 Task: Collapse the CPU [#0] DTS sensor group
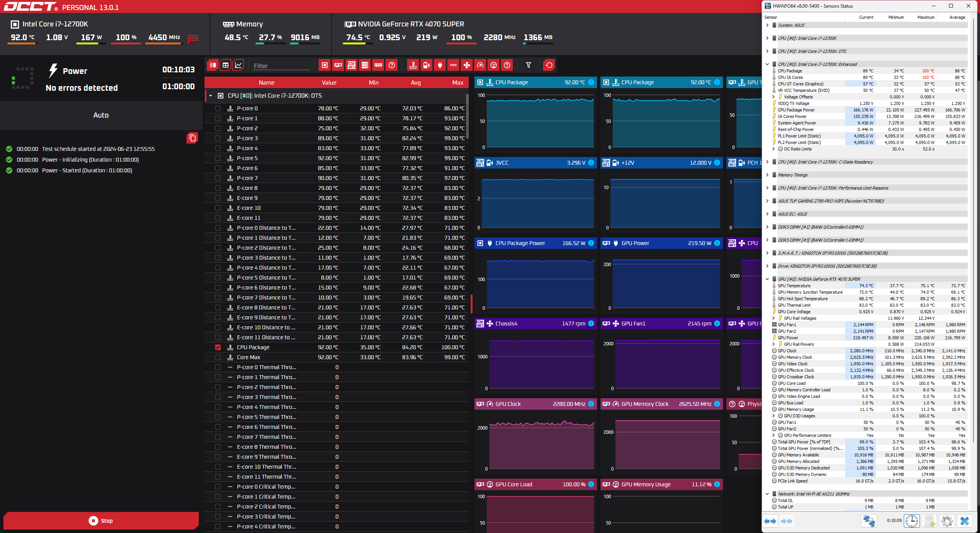coord(211,96)
